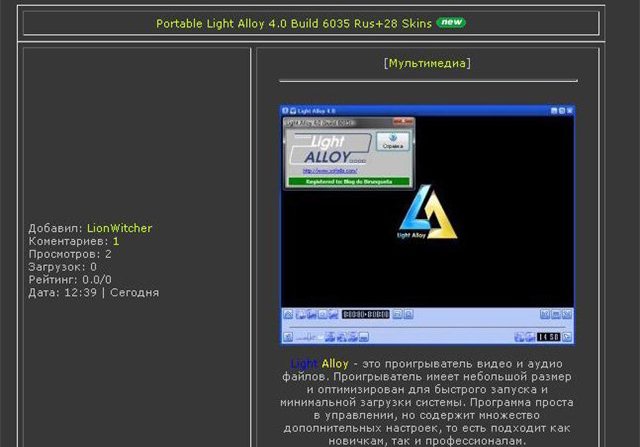
Task: Open the Мультимедиа category link
Action: (427, 63)
